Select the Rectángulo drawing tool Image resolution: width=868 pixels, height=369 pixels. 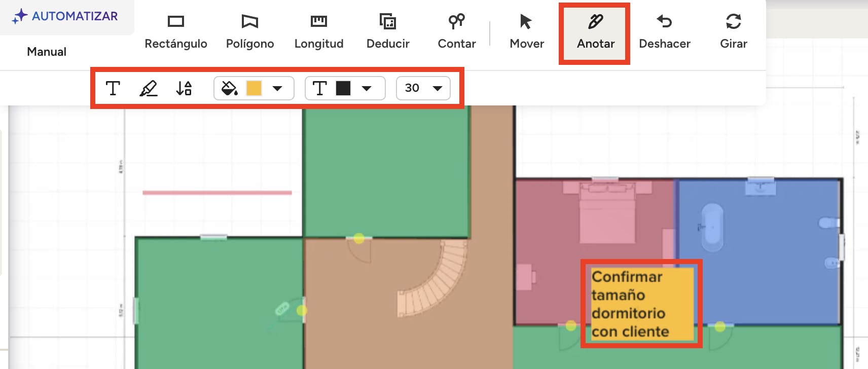(x=175, y=31)
